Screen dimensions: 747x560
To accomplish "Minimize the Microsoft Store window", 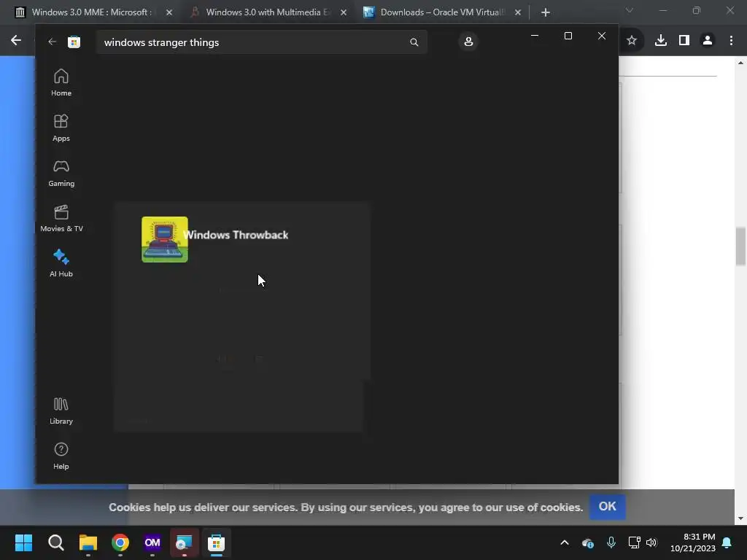I will click(x=535, y=36).
